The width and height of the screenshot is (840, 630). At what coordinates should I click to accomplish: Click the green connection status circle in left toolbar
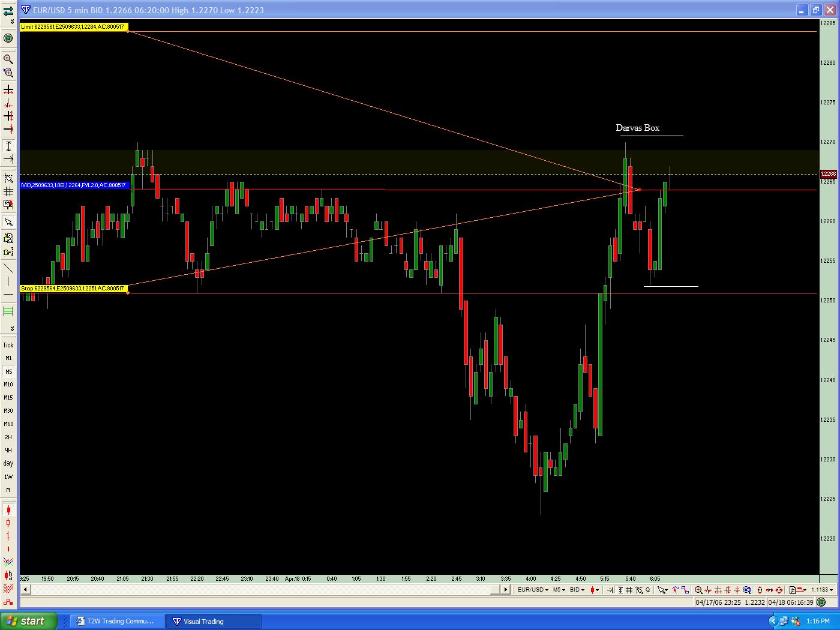[8, 38]
